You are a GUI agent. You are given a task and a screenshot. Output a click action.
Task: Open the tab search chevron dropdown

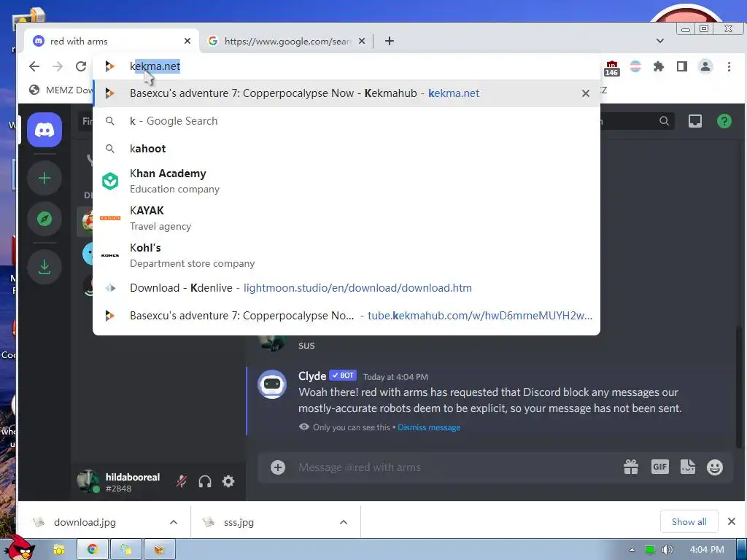[659, 41]
